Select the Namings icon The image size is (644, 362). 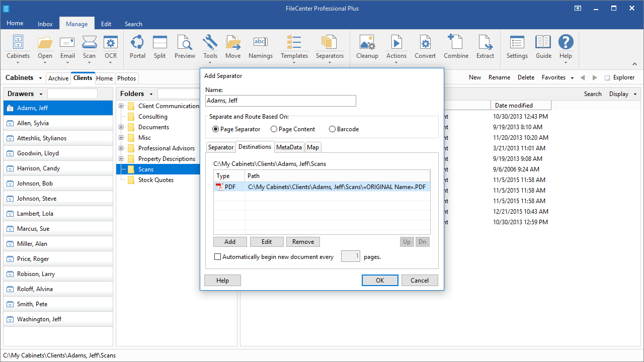click(x=260, y=47)
